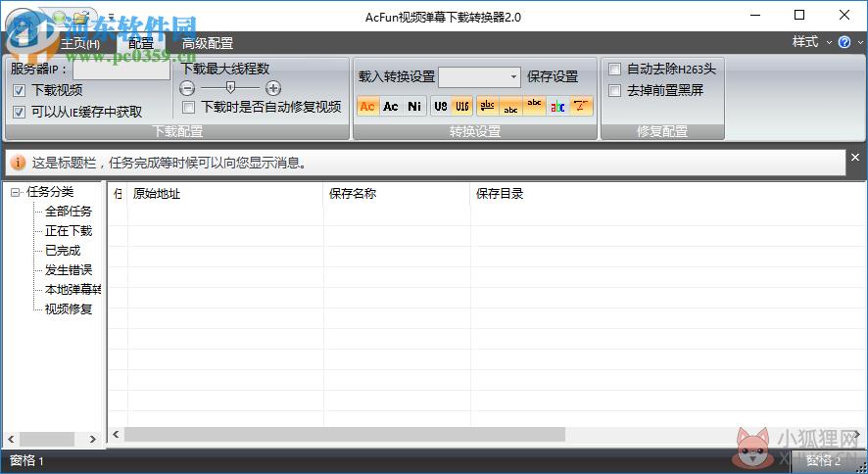Dismiss the info message bar with X

855,158
